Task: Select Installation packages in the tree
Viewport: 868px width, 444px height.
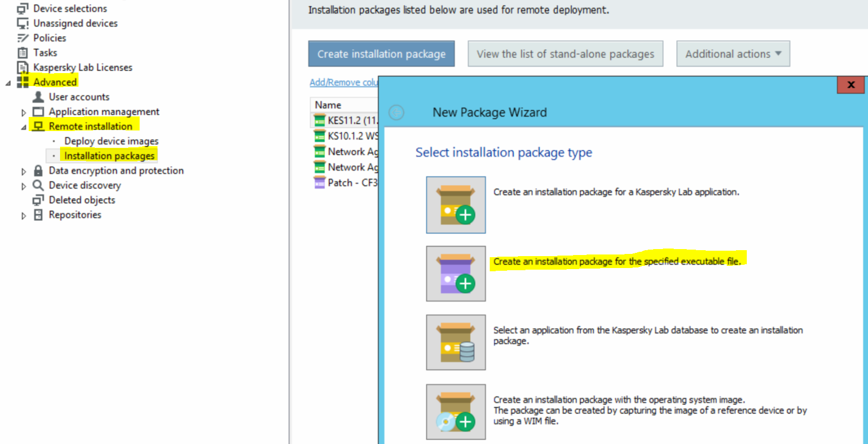Action: click(x=109, y=156)
